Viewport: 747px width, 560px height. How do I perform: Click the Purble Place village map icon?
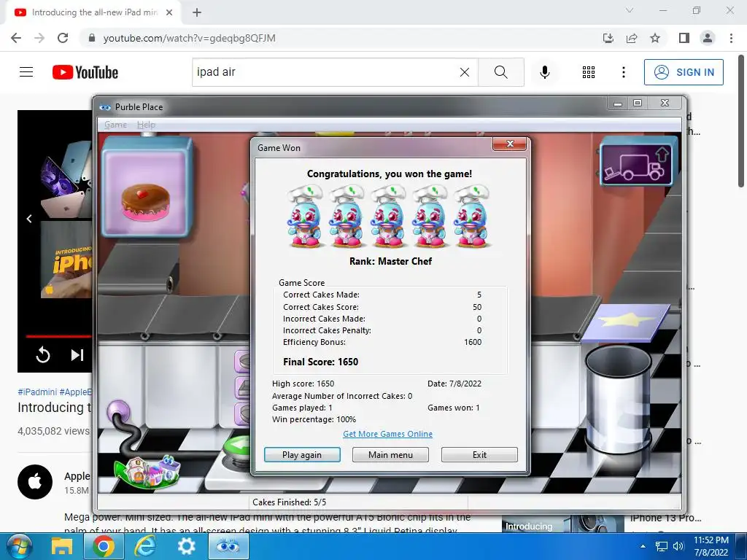coord(146,470)
